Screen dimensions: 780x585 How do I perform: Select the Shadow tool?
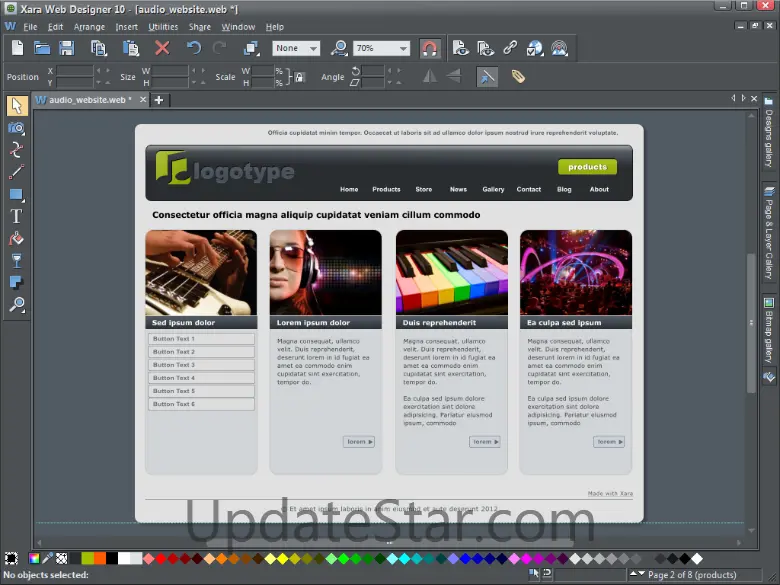point(16,283)
